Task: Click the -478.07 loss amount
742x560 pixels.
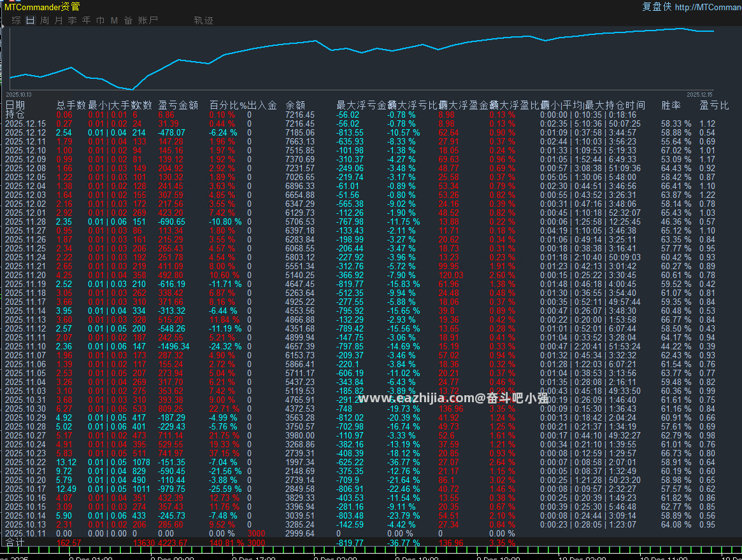Action: tap(172, 132)
